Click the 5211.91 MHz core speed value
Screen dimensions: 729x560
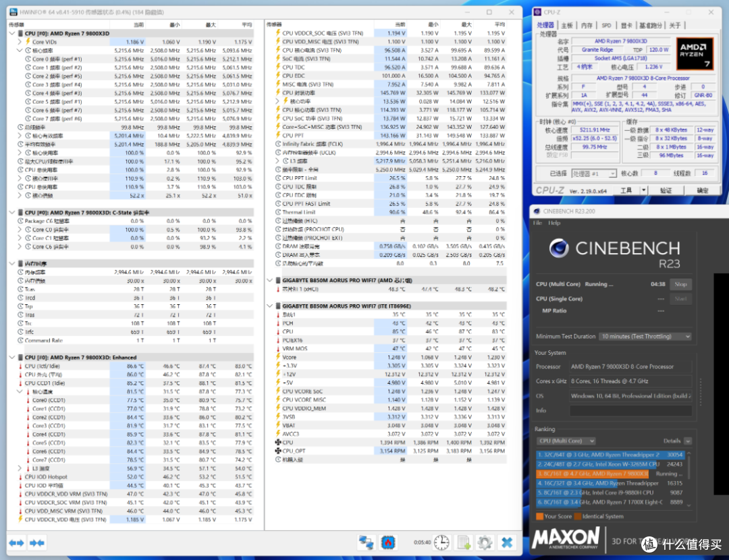pos(594,130)
